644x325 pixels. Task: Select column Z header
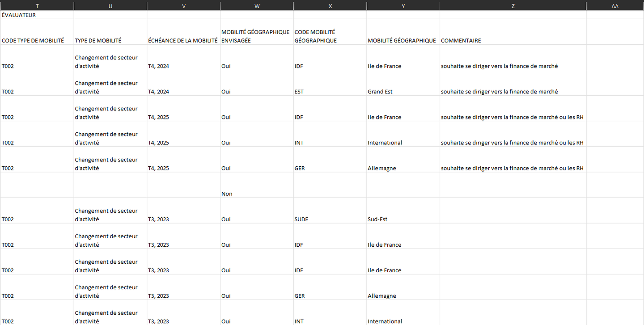pyautogui.click(x=513, y=5)
